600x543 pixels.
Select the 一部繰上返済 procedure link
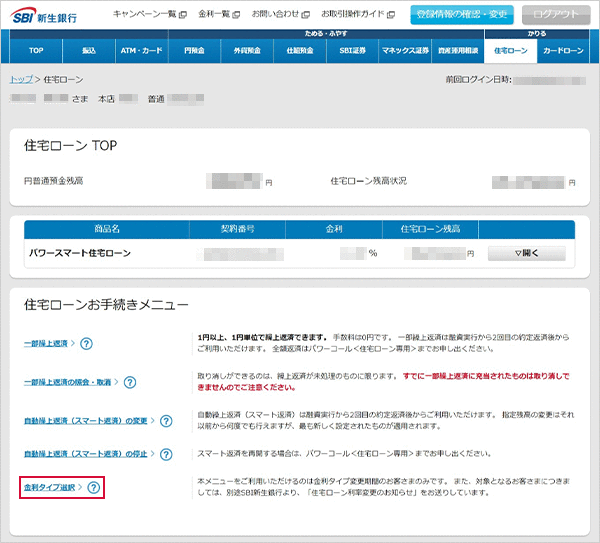tap(46, 343)
